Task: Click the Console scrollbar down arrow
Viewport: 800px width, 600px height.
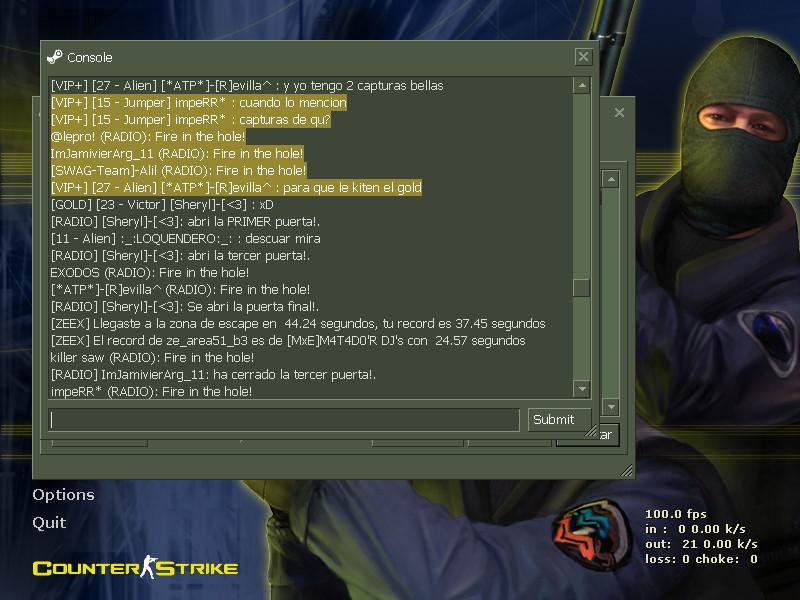Action: tap(582, 389)
